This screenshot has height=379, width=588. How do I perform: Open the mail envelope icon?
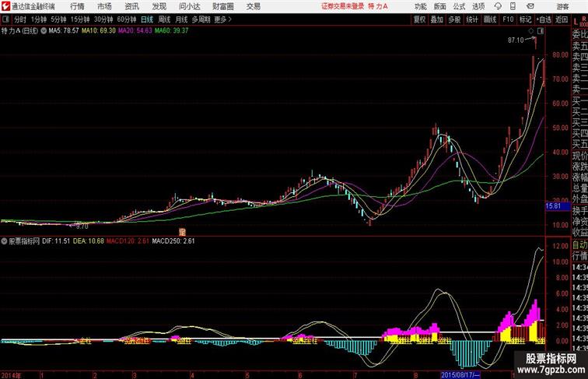click(530, 6)
